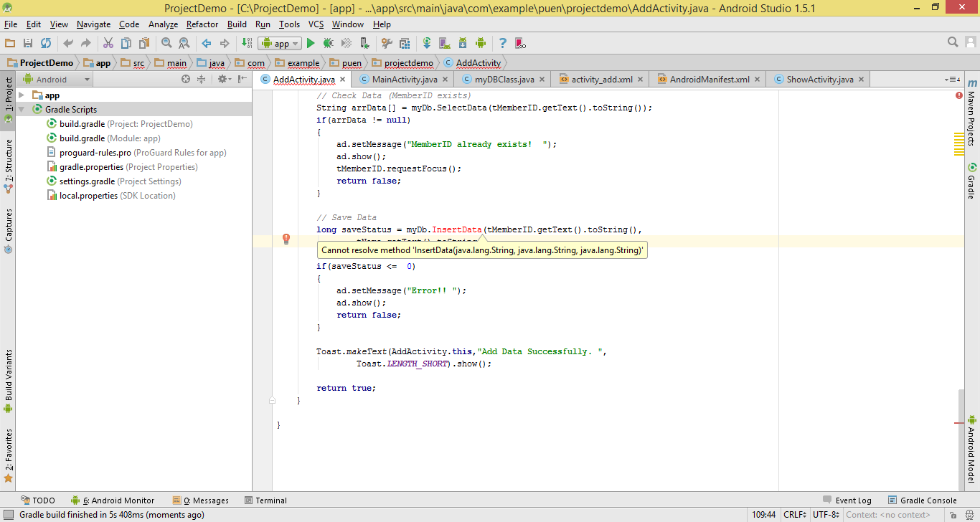
Task: Click the Copy toolbar icon
Action: pyautogui.click(x=126, y=43)
